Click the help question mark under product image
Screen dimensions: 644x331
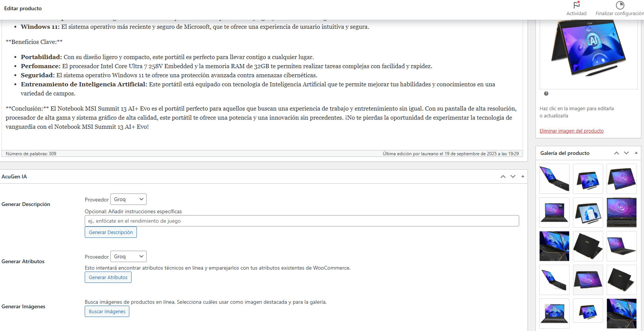coord(546,94)
